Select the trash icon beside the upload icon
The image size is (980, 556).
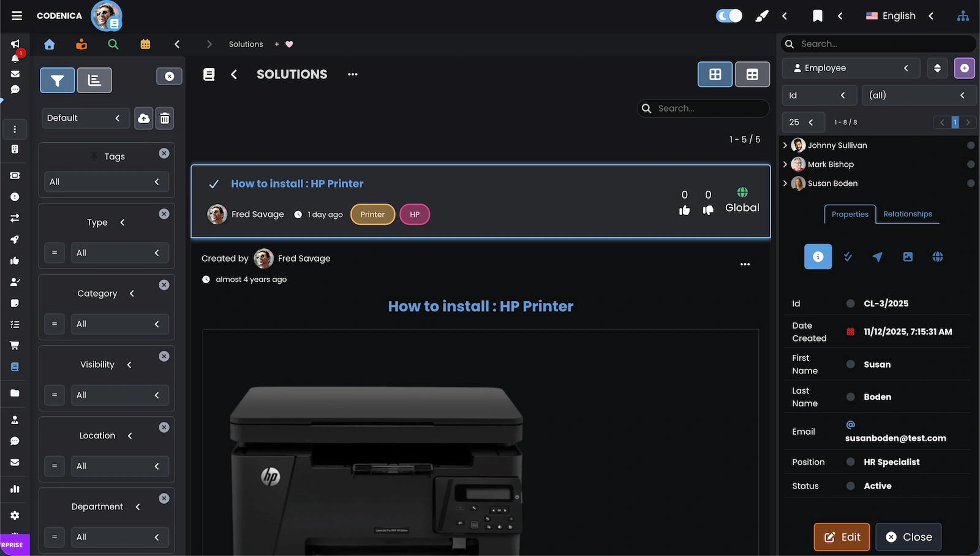click(164, 118)
